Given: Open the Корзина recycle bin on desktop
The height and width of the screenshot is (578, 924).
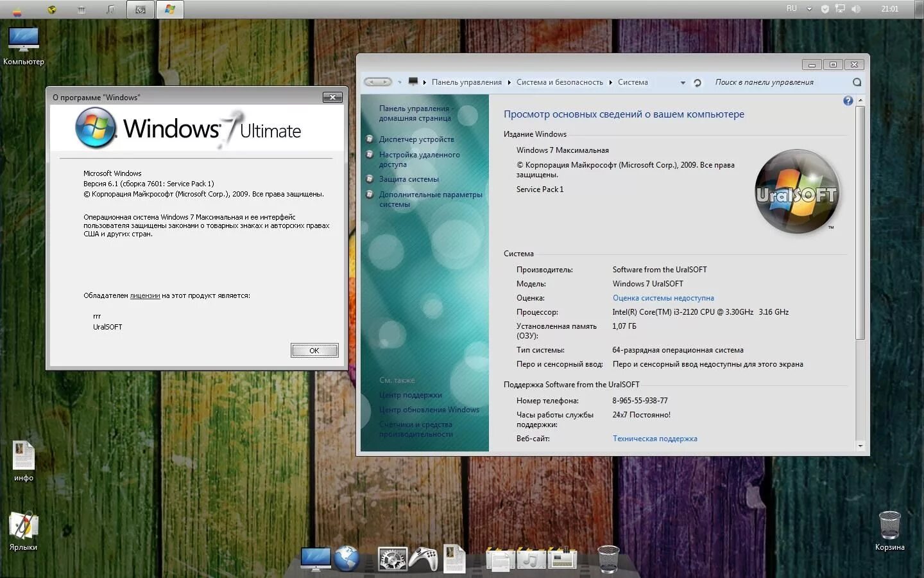Looking at the screenshot, I should tap(889, 531).
